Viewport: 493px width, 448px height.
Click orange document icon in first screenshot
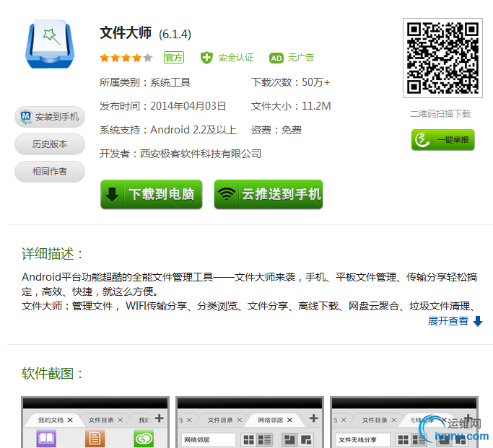pyautogui.click(x=95, y=439)
